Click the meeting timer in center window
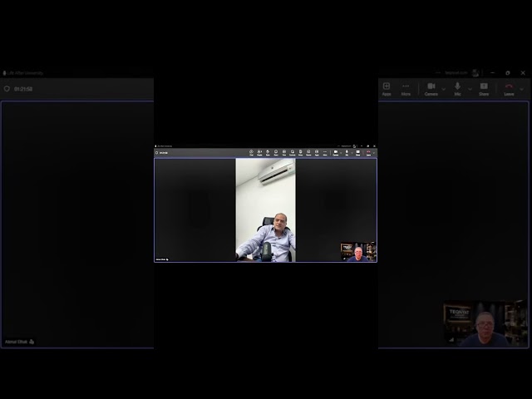532x399 pixels. pos(164,153)
